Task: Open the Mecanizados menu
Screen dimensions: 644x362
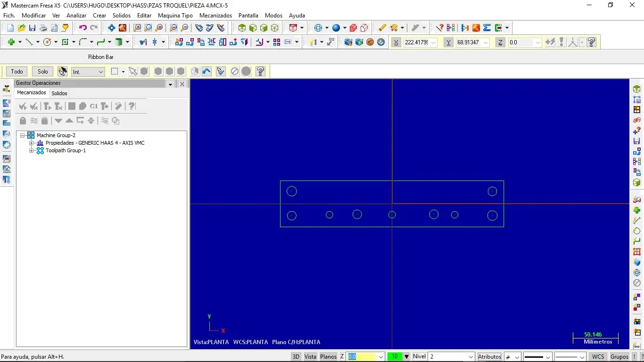Action: click(x=215, y=16)
